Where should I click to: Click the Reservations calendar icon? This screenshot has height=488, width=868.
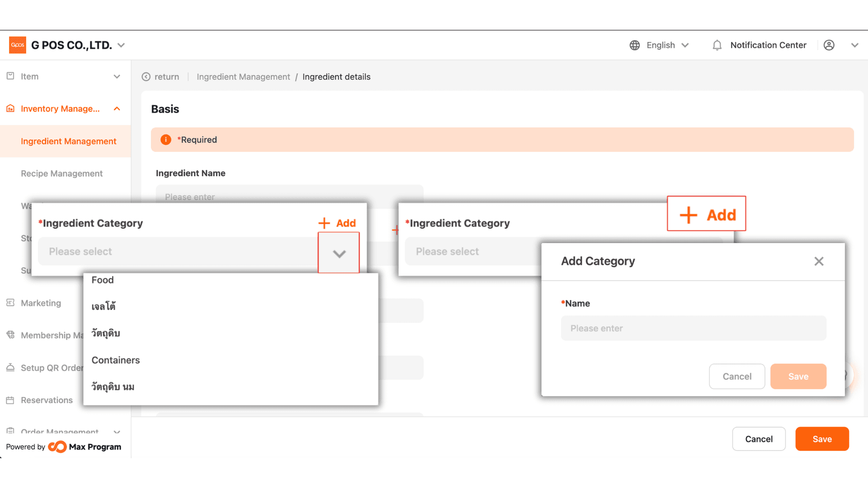click(10, 400)
